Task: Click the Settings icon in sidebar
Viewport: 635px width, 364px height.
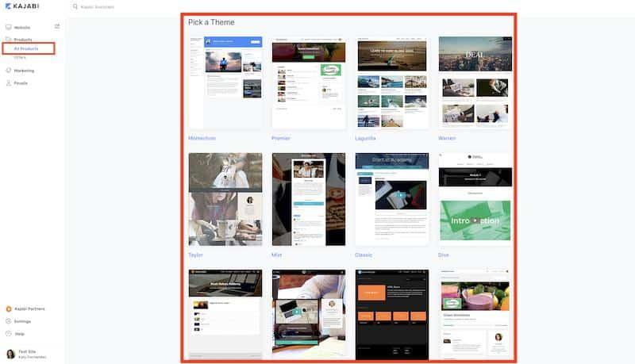Action: tap(9, 321)
